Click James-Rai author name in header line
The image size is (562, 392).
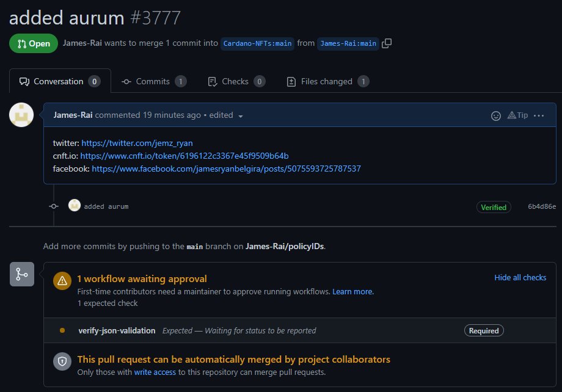pos(82,43)
